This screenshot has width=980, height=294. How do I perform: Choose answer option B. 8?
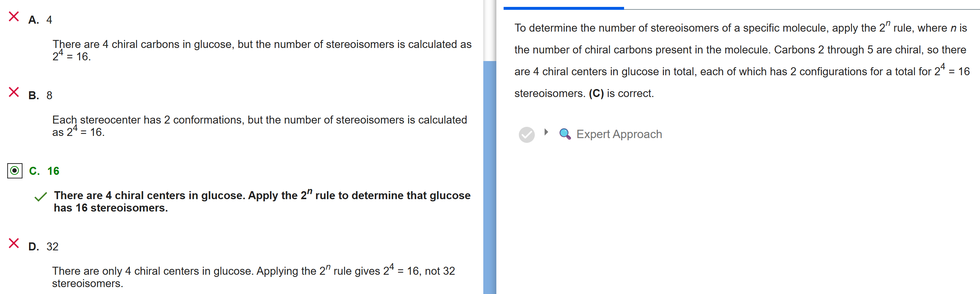coord(40,95)
